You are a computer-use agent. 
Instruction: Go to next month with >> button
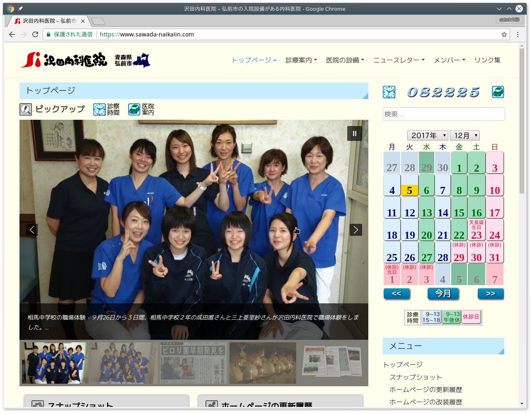coord(491,293)
